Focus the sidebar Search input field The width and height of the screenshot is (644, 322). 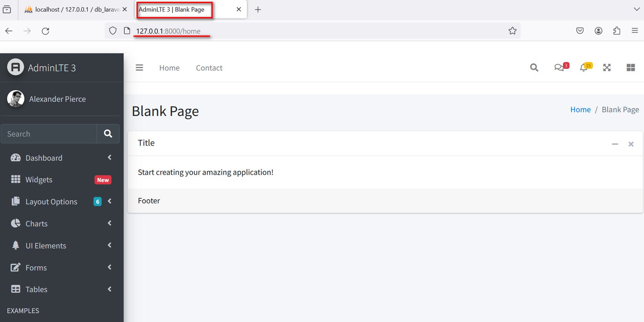click(x=49, y=134)
